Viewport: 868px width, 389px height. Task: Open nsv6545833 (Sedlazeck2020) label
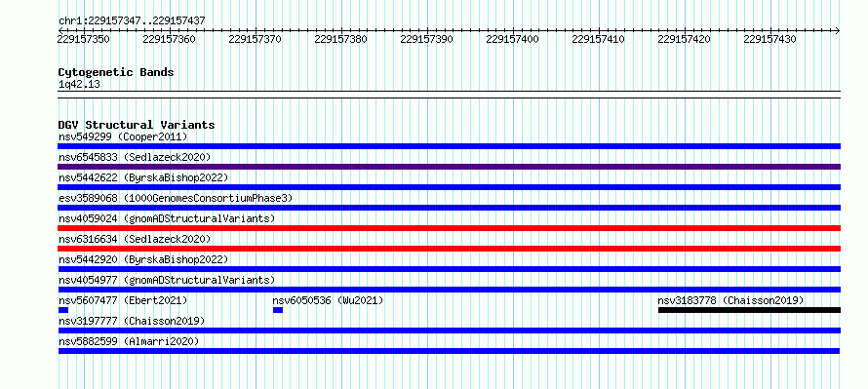135,157
